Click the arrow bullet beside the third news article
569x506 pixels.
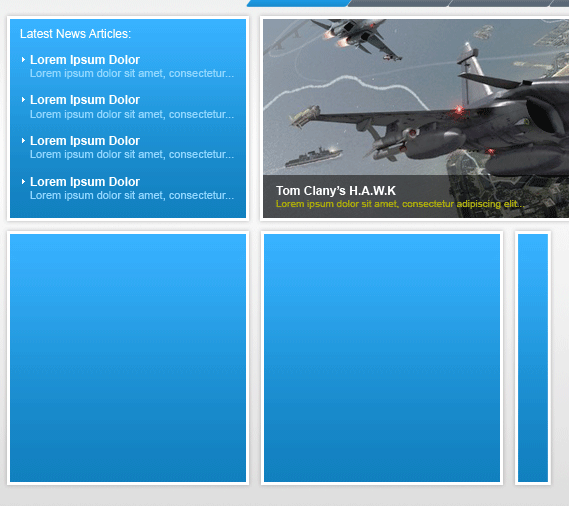tap(23, 140)
